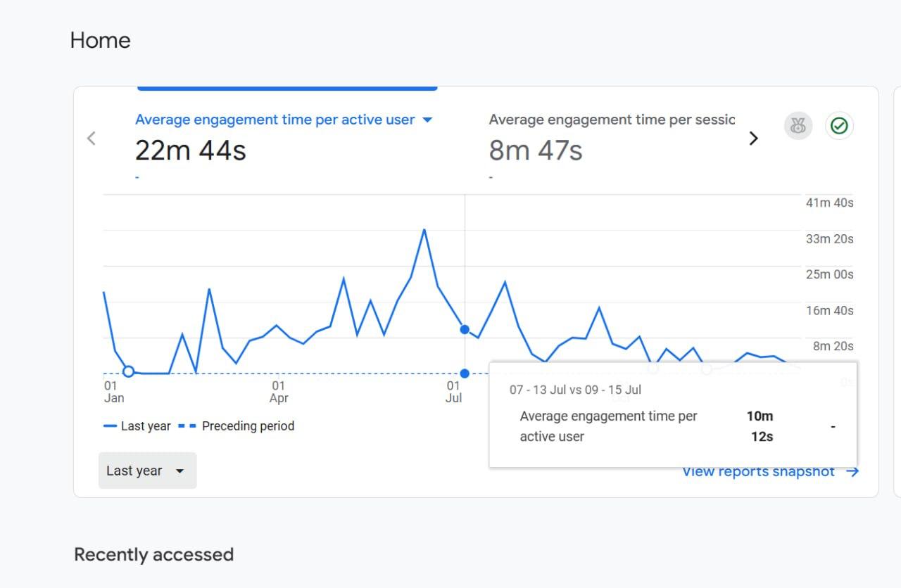The width and height of the screenshot is (901, 588).
Task: Go to previous metrics with left chevron
Action: point(91,139)
